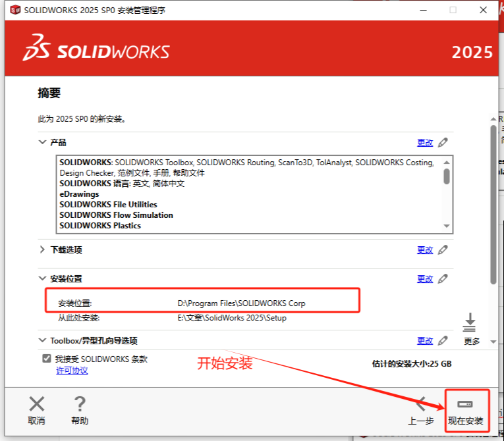Click the pencil icon beside 下载选项 更改

coord(443,249)
